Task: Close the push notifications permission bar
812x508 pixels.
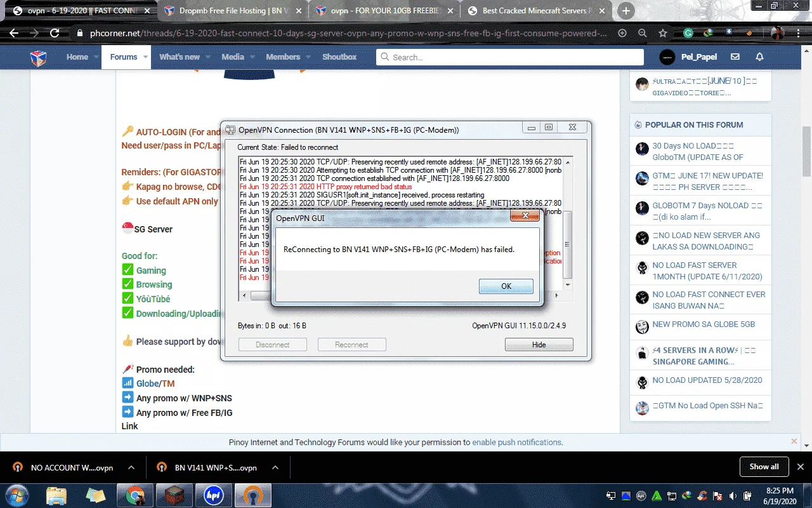Action: (794, 441)
